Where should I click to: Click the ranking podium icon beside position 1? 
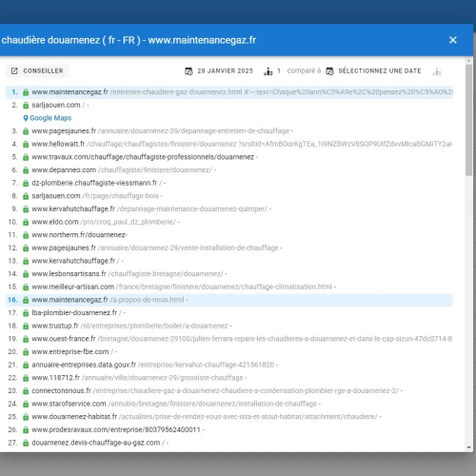268,71
